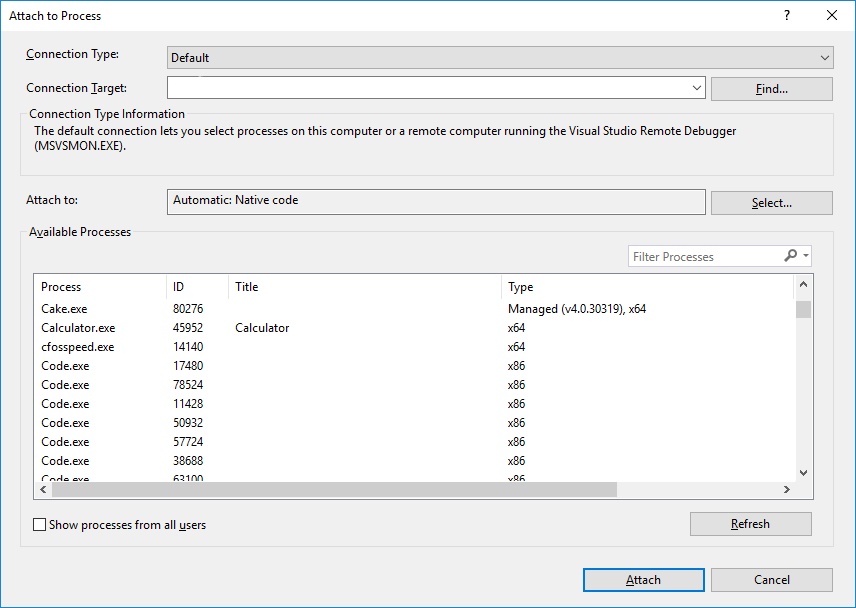Click the help question mark in title bar
This screenshot has width=856, height=608.
787,15
